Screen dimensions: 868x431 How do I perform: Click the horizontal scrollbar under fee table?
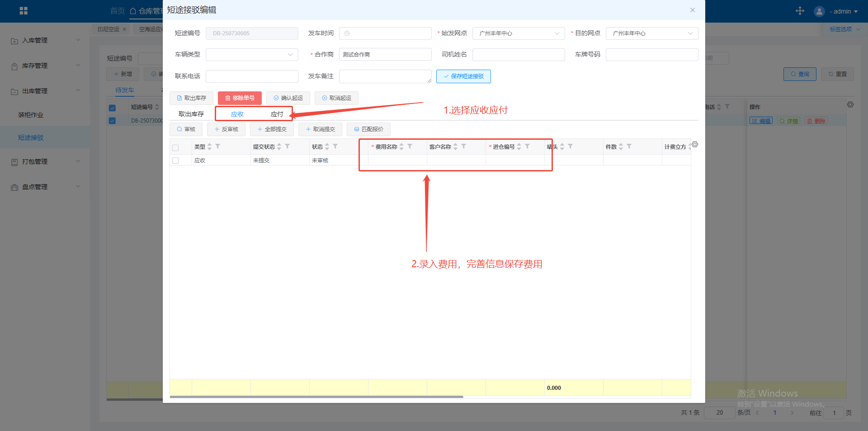[x=316, y=397]
